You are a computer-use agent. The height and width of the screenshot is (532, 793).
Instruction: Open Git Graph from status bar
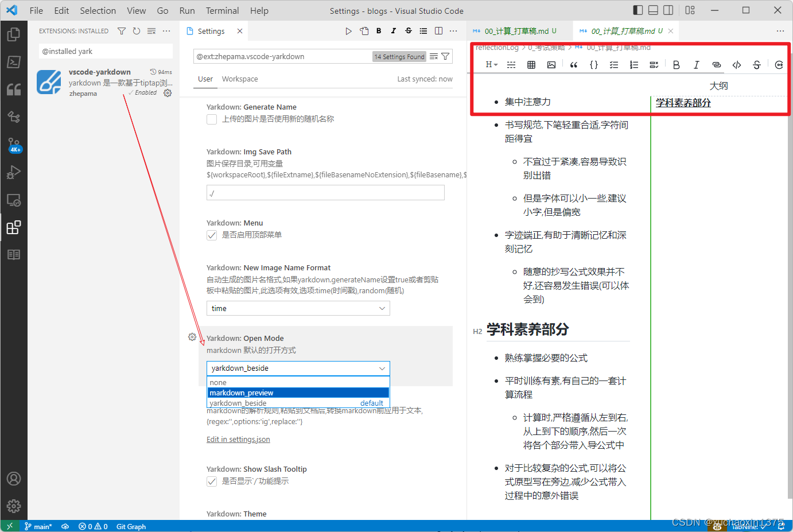pyautogui.click(x=131, y=526)
